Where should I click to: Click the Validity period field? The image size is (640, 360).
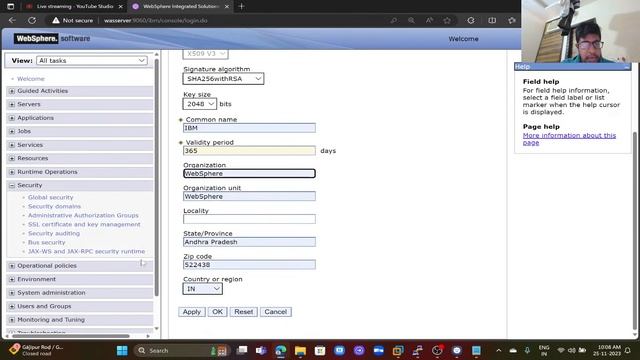tap(249, 151)
